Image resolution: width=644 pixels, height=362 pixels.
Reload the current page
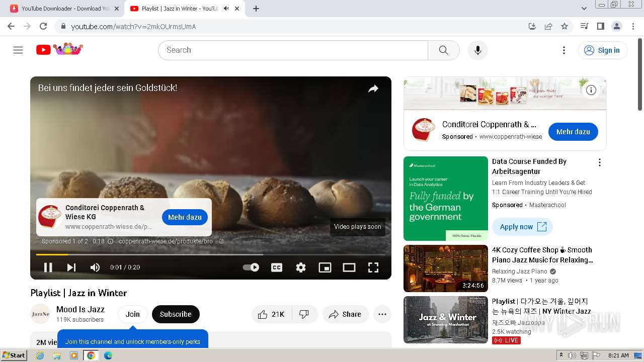pyautogui.click(x=43, y=26)
